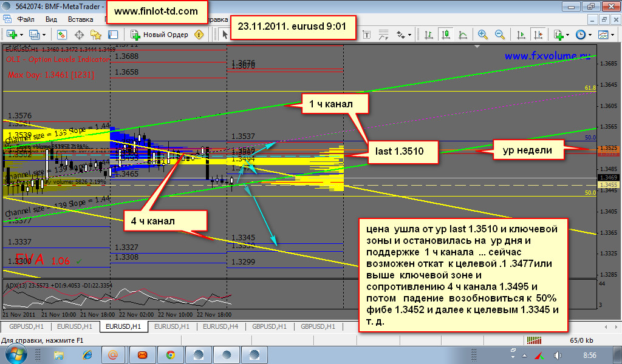Click the taskbar clock showing 8:56

pyautogui.click(x=589, y=356)
